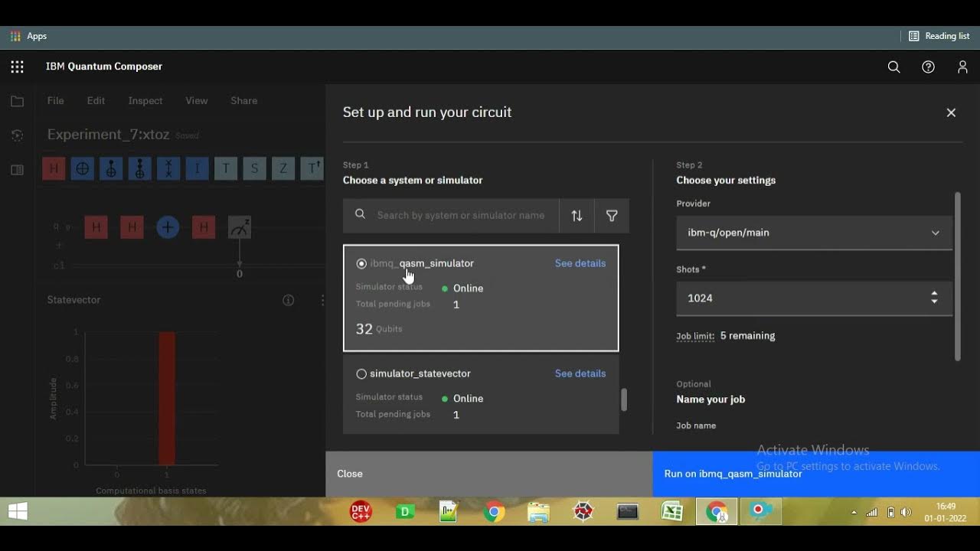Sort the systems list with sort icon

click(577, 216)
